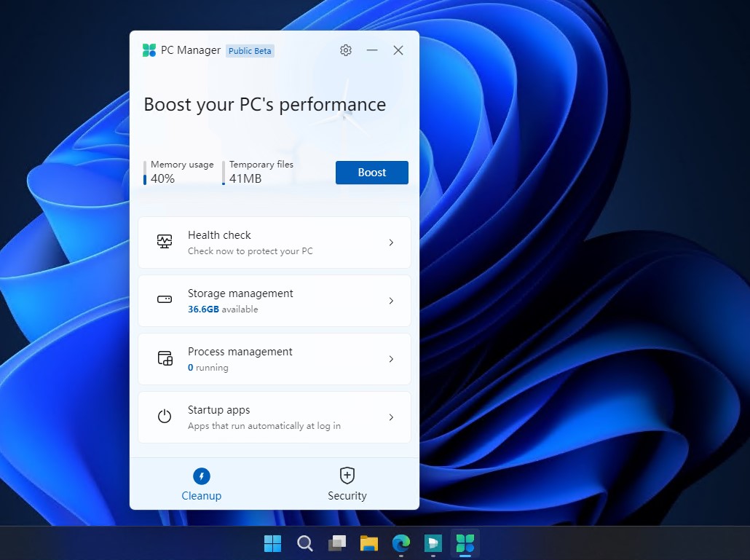Click the '36.6GB available' text
This screenshot has width=750, height=560.
pyautogui.click(x=223, y=309)
